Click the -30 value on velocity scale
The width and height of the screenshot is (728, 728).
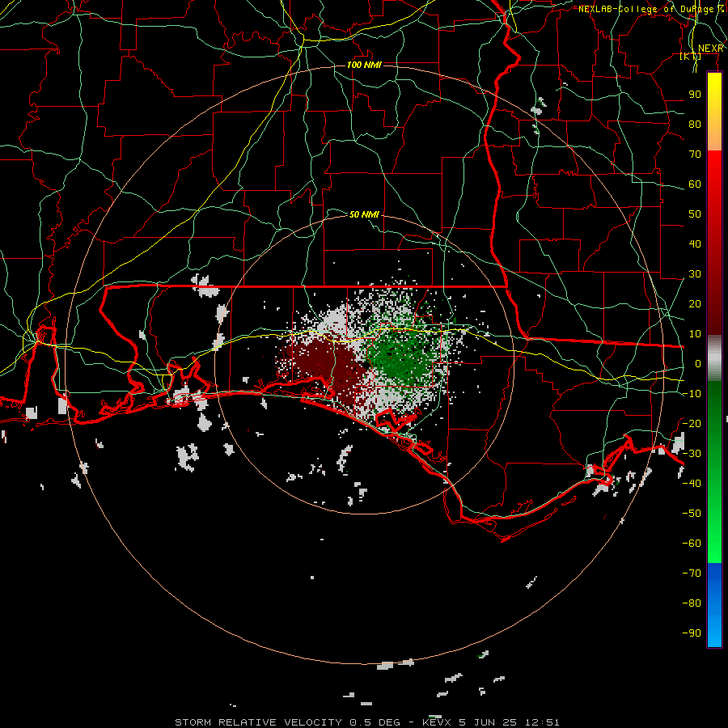(692, 454)
